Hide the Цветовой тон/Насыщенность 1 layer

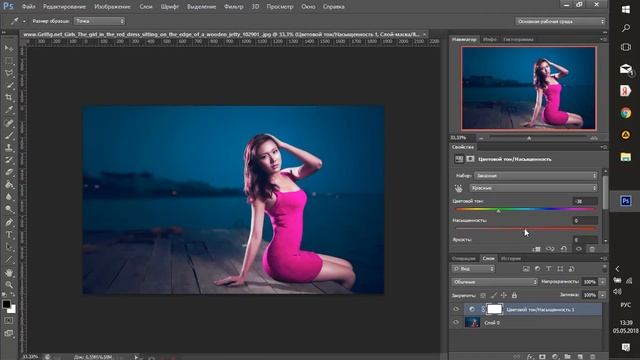coord(456,309)
